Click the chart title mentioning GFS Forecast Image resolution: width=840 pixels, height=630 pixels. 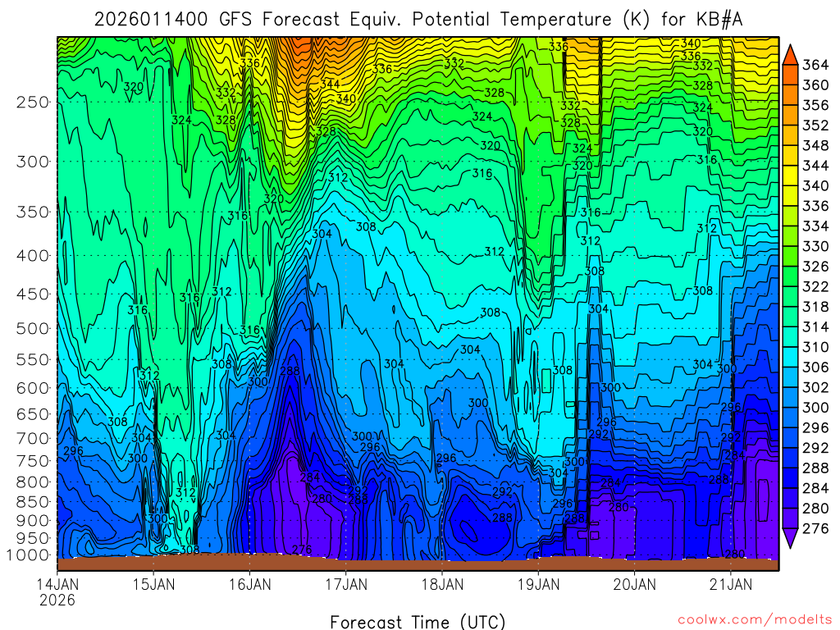pos(418,20)
